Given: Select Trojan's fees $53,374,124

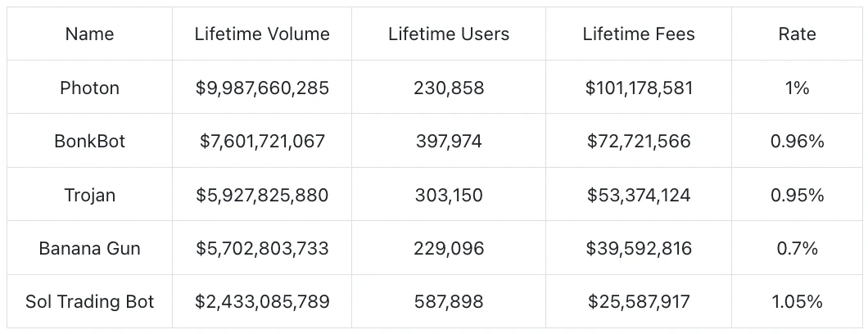Looking at the screenshot, I should pyautogui.click(x=639, y=196).
